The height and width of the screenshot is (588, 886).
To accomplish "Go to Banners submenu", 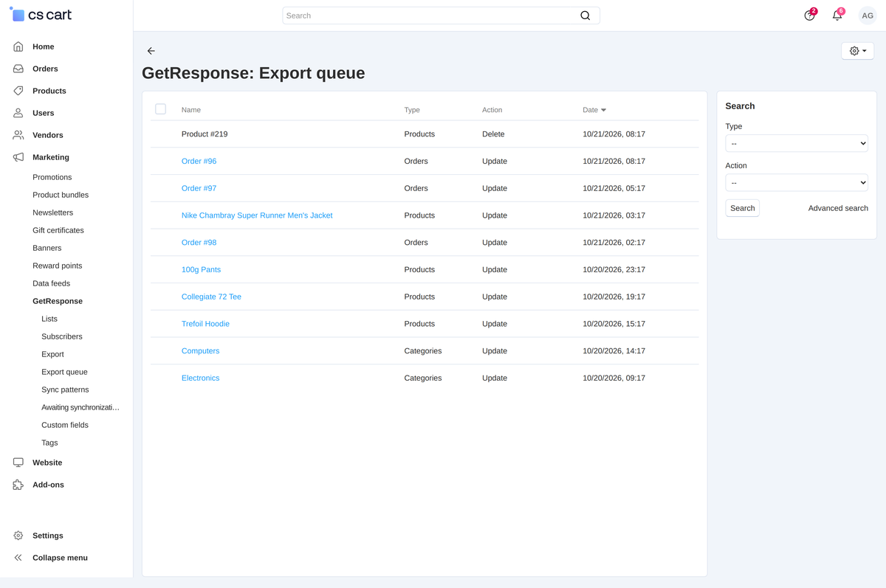I will tap(47, 248).
